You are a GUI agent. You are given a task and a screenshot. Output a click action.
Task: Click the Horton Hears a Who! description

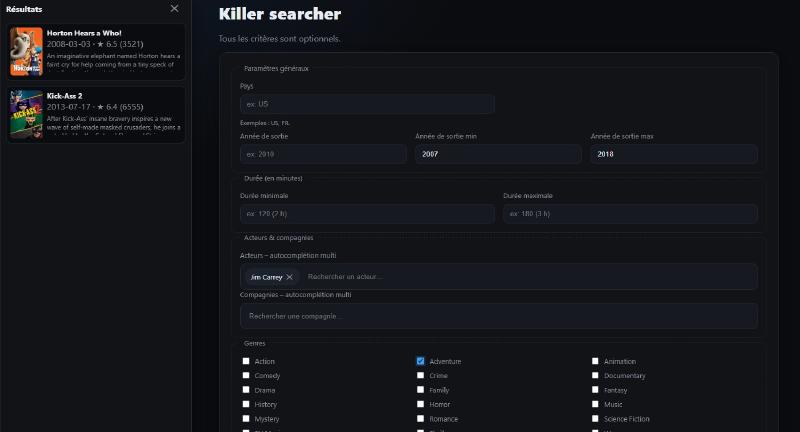click(x=113, y=60)
